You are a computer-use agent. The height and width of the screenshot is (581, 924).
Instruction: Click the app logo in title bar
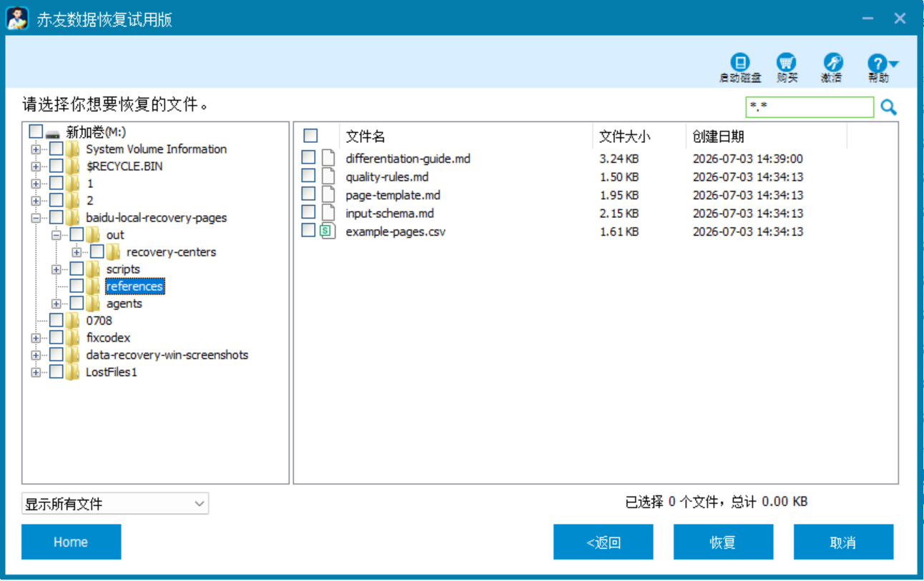(17, 18)
